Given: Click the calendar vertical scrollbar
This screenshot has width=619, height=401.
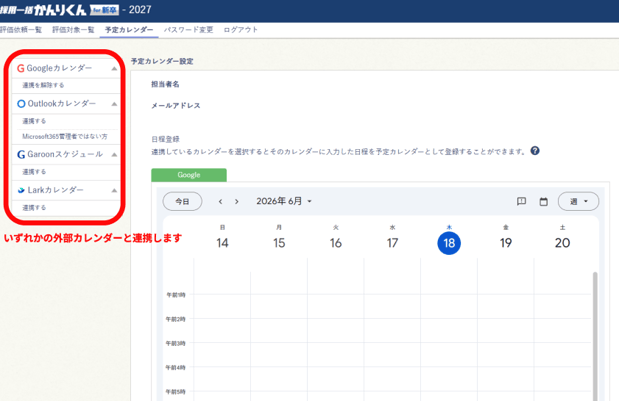Looking at the screenshot, I should 595,335.
